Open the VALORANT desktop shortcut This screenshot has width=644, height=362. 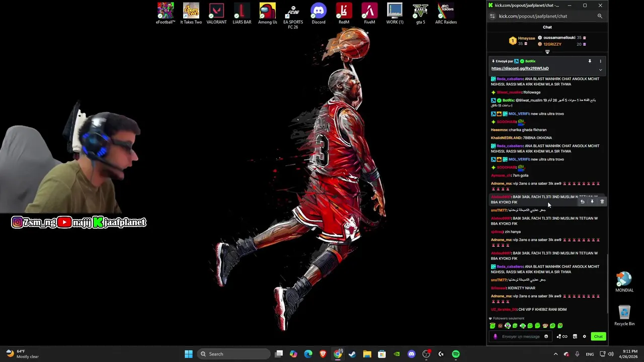coord(216,14)
